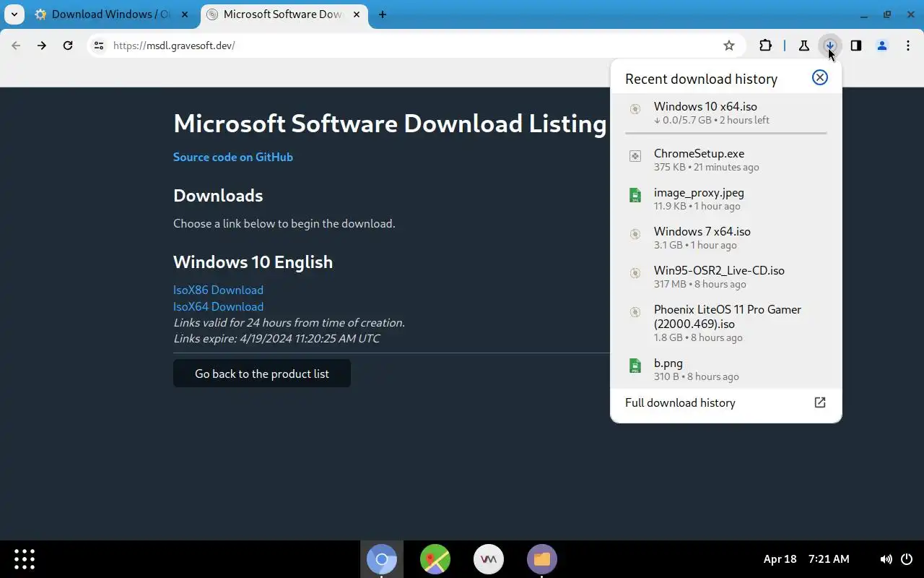Open Chrome Labs flask icon

coord(803,46)
